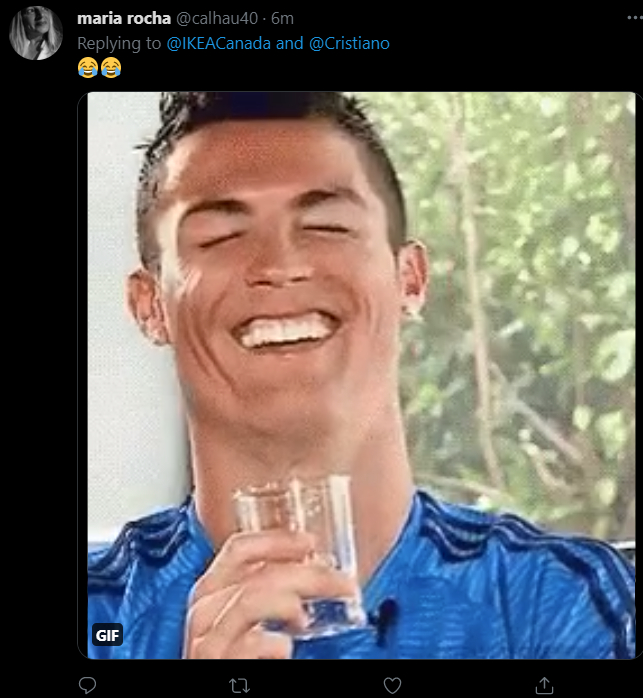Screen dimensions: 643x698
Task: Retweet this tweet with the arrows icon
Action: [x=240, y=685]
